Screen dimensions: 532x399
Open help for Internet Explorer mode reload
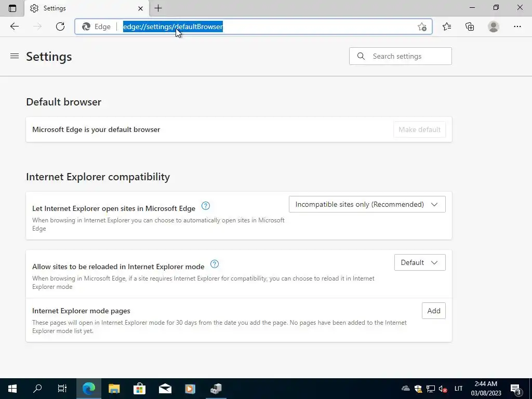coord(215,264)
